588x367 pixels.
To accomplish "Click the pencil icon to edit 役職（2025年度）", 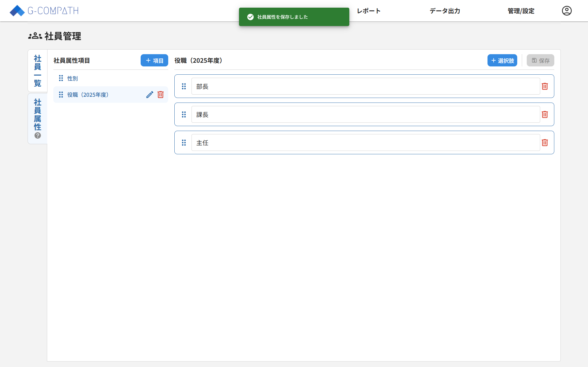I will coord(150,95).
